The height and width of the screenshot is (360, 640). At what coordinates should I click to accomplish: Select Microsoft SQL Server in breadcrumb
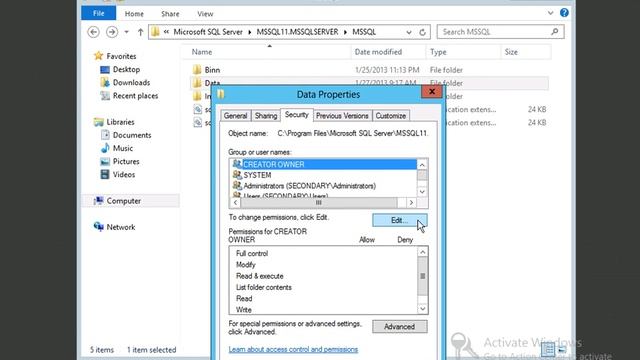[x=208, y=32]
